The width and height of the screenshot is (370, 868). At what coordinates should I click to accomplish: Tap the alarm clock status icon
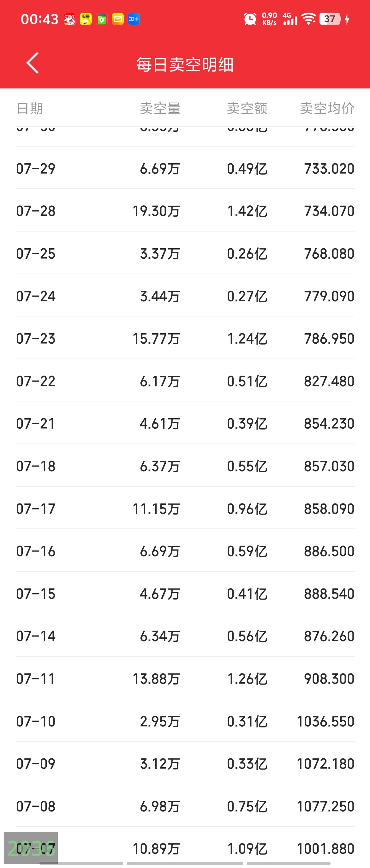pyautogui.click(x=250, y=19)
